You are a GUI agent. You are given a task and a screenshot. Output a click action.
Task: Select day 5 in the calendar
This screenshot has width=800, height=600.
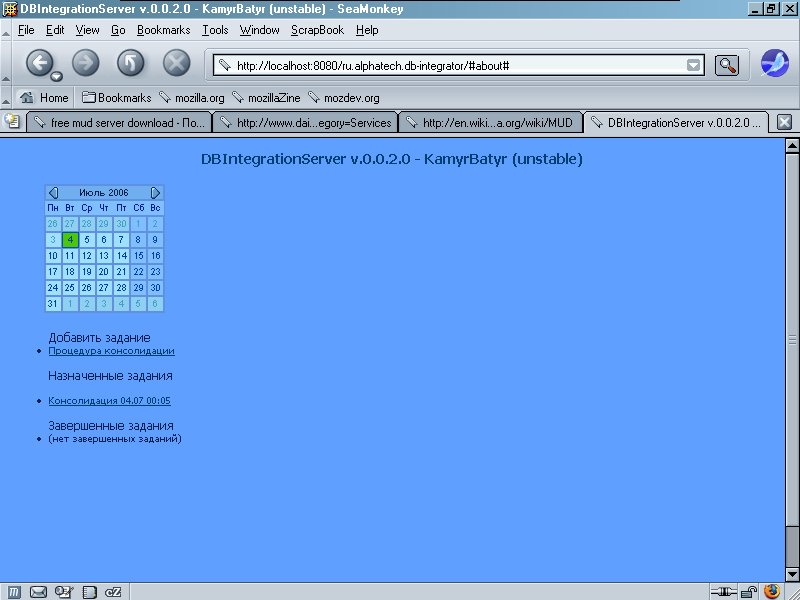87,240
